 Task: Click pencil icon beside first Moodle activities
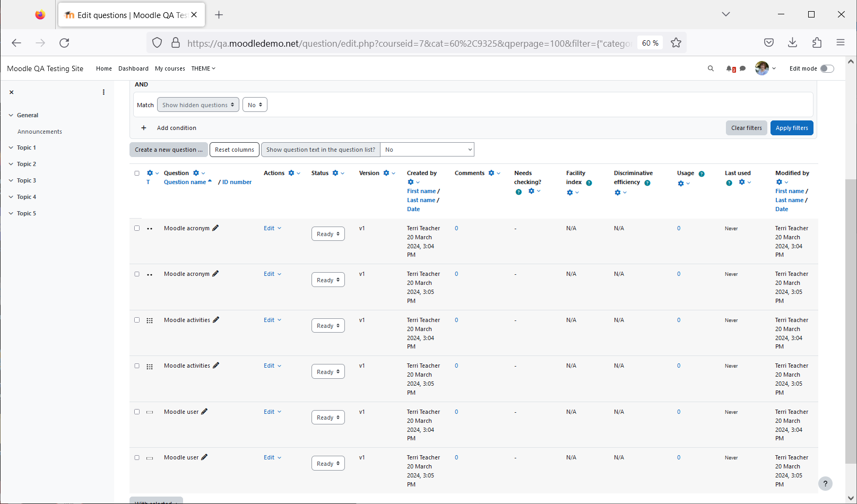(216, 320)
